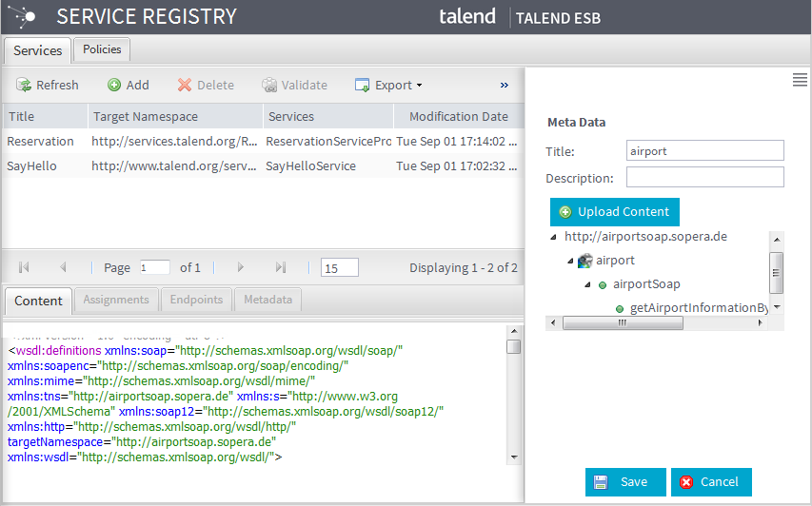Click the Refresh icon in toolbar
This screenshot has width=812, height=506.
(24, 85)
